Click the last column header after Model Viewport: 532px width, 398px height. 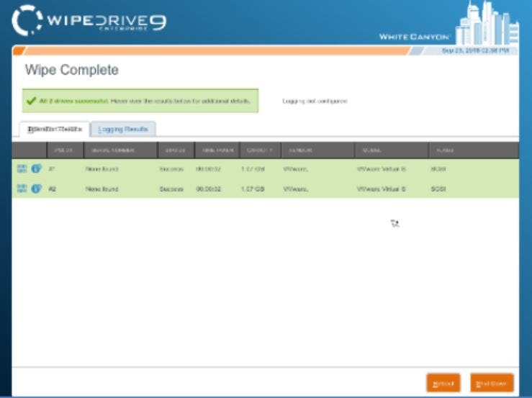coord(474,150)
